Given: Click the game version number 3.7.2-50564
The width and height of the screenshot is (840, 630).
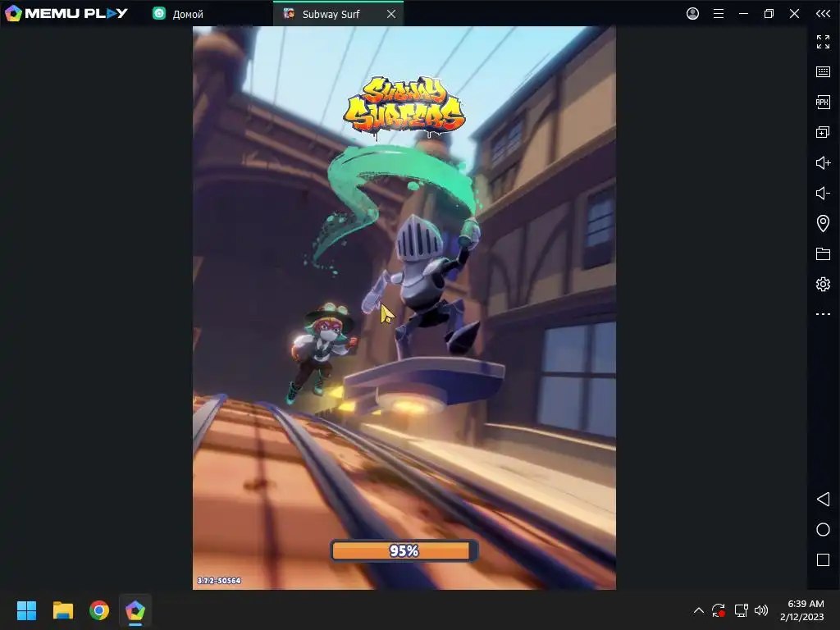Looking at the screenshot, I should click(219, 581).
